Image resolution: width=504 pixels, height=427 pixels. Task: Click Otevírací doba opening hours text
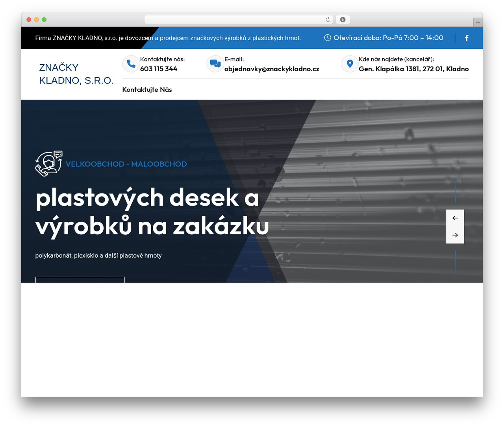pos(388,38)
